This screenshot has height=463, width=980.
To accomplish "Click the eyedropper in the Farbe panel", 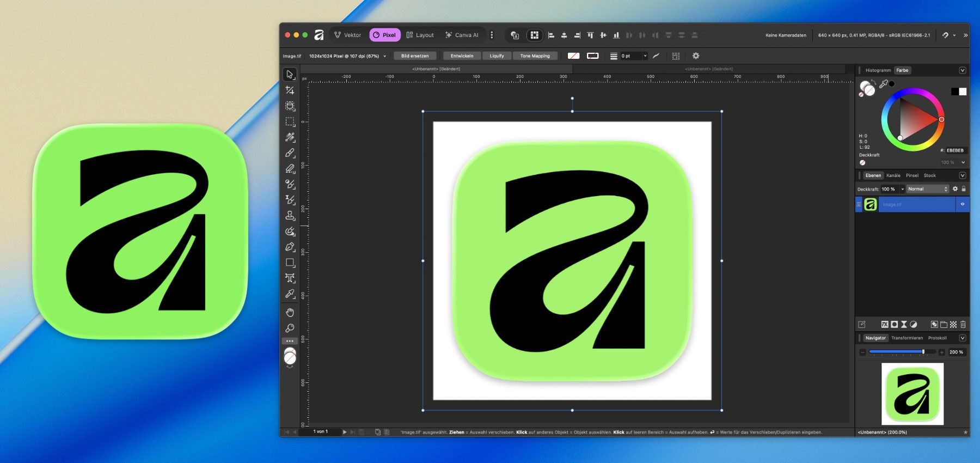I will [x=883, y=84].
